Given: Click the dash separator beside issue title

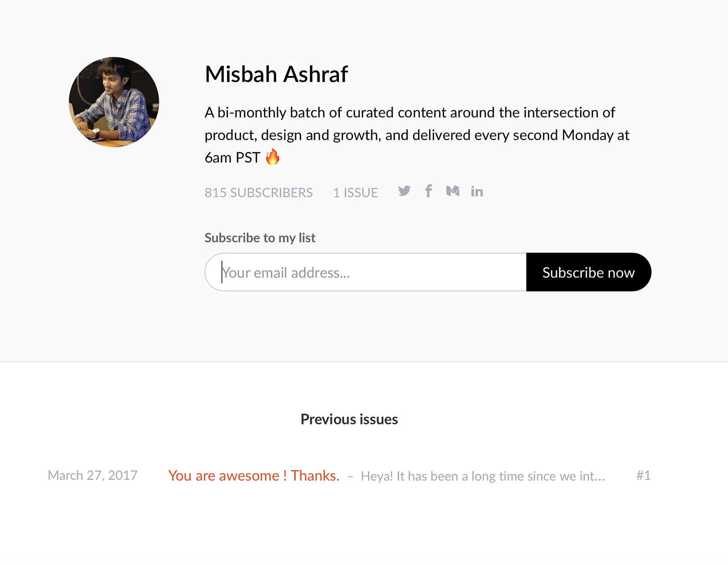Looking at the screenshot, I should pyautogui.click(x=350, y=476).
